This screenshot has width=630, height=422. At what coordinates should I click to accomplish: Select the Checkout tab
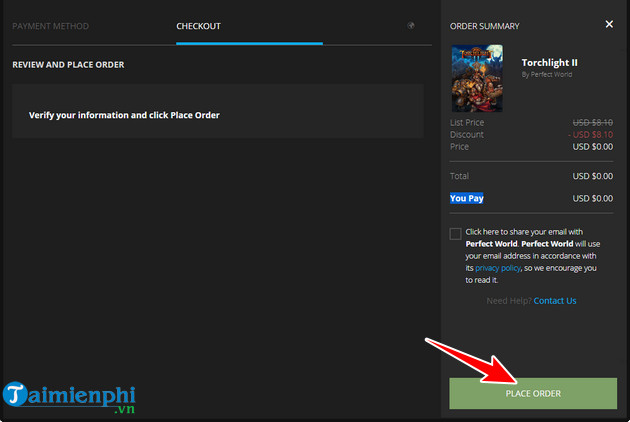[198, 26]
